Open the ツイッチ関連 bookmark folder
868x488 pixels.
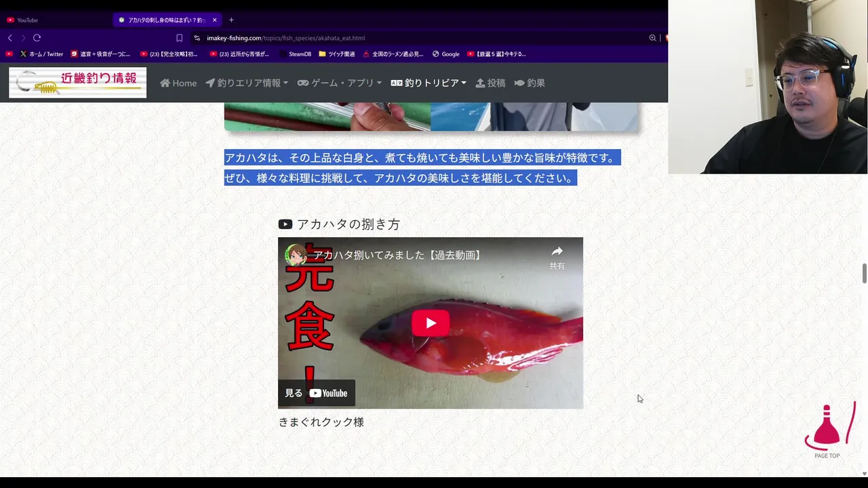click(336, 54)
